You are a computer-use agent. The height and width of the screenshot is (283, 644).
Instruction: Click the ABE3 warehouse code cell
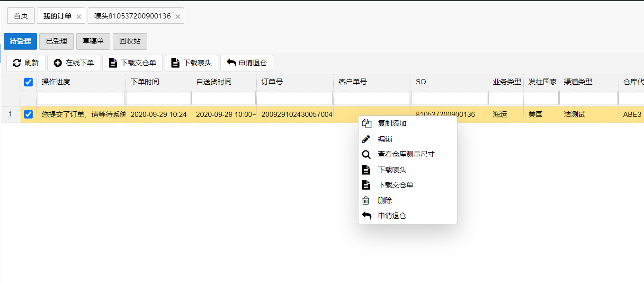[x=631, y=115]
